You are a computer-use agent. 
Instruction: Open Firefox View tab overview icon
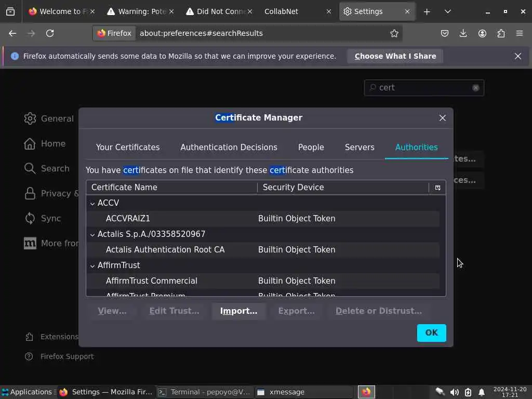10,11
